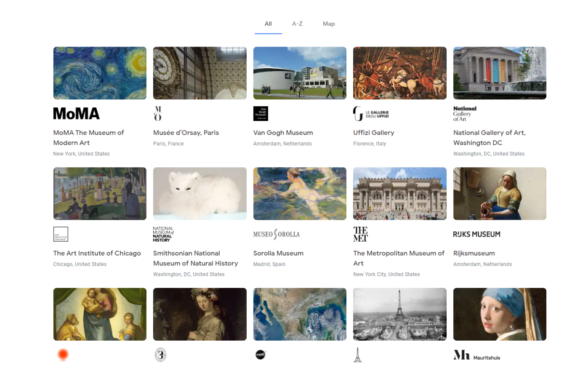Click the Sorolla Museum name link
This screenshot has height=368, width=588.
pyautogui.click(x=278, y=253)
